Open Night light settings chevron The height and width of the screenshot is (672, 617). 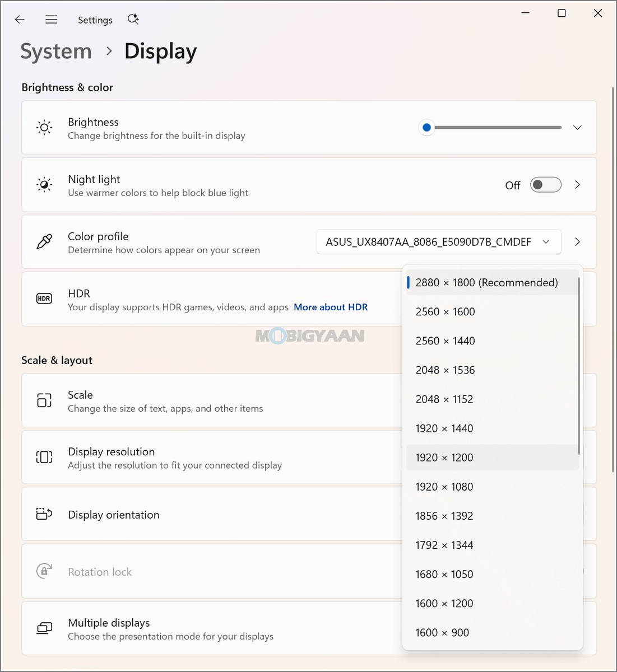577,185
